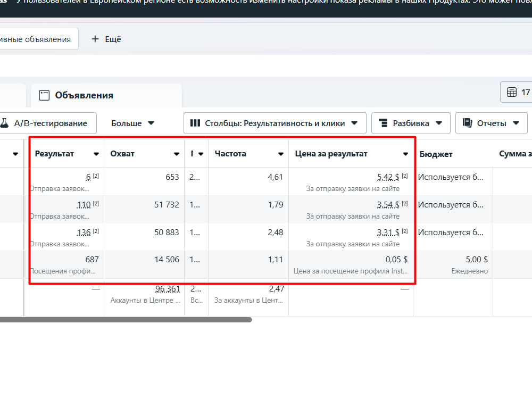Expand the Больше dropdown

coord(132,123)
